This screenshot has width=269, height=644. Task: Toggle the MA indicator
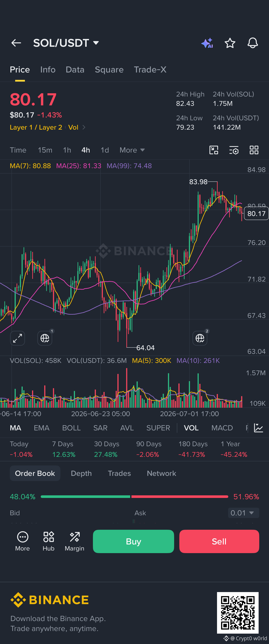click(x=16, y=428)
